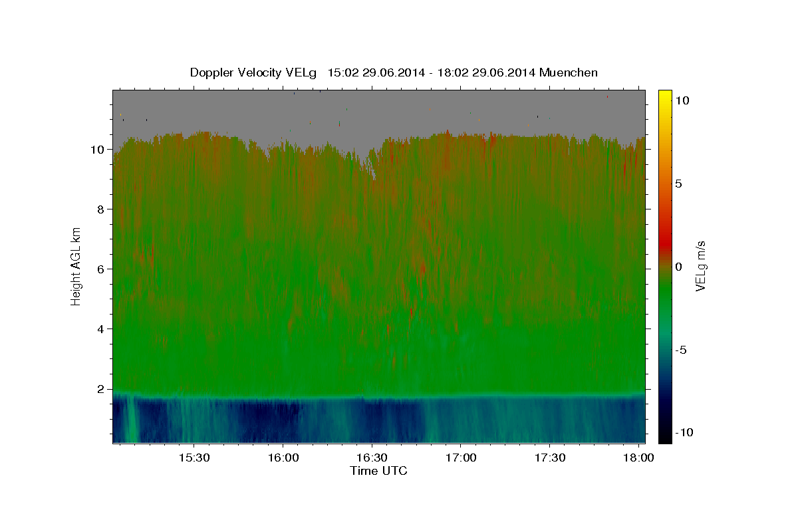The height and width of the screenshot is (532, 798).
Task: Click the '16:00' time axis label
Action: tap(282, 458)
